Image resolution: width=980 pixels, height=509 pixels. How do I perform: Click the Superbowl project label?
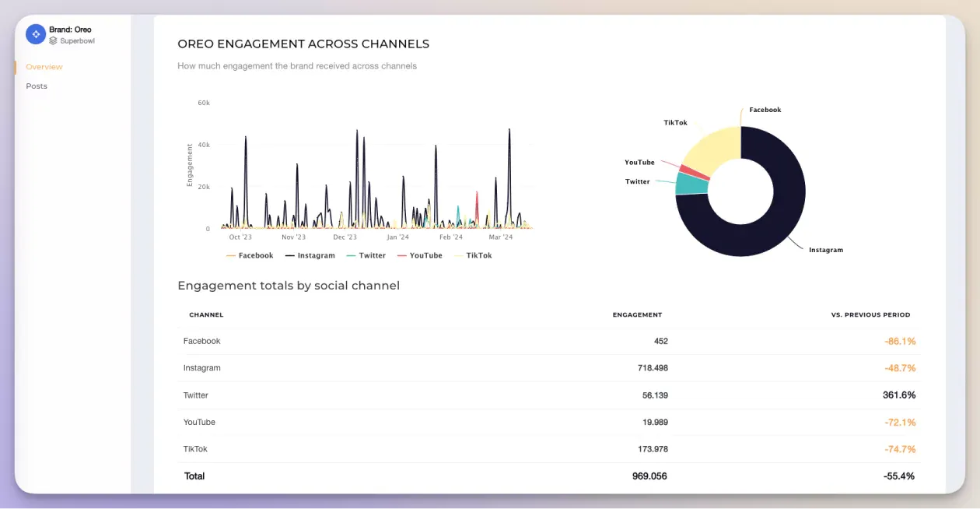point(77,40)
